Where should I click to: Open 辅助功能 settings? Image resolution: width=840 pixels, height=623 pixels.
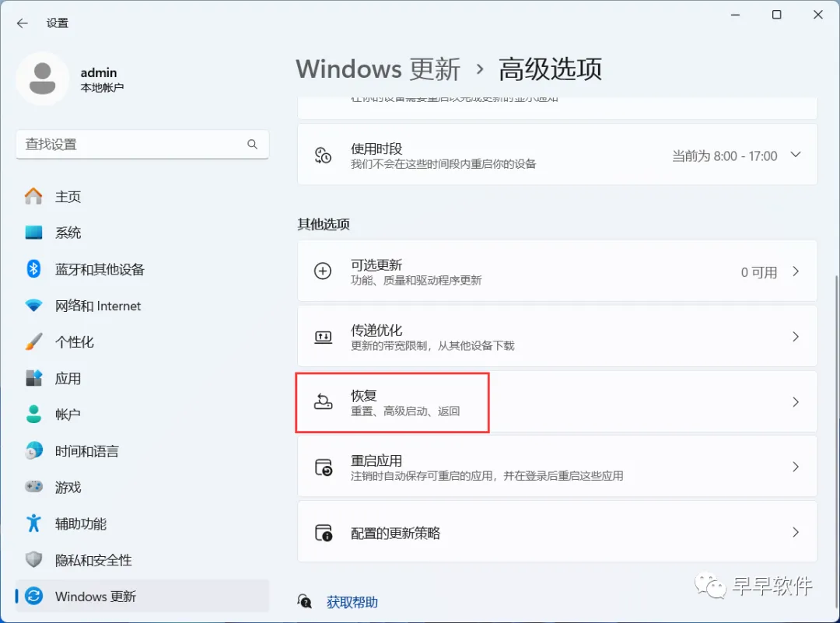(x=142, y=523)
